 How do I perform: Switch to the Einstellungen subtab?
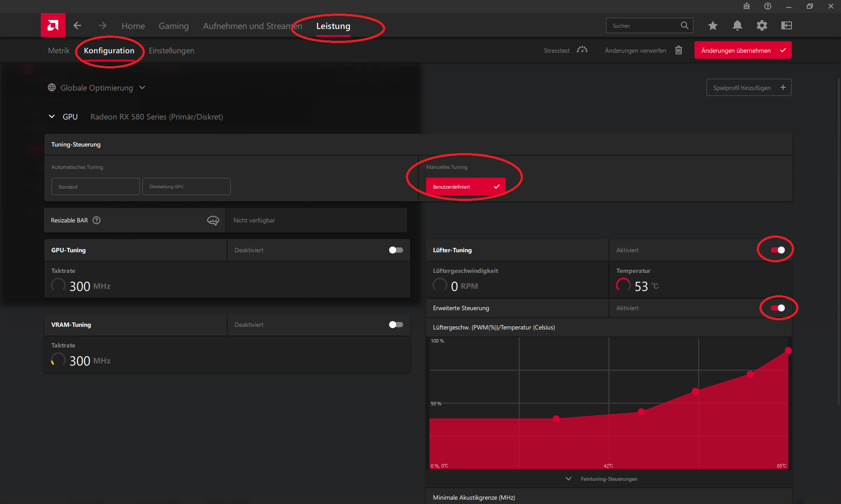(x=172, y=50)
